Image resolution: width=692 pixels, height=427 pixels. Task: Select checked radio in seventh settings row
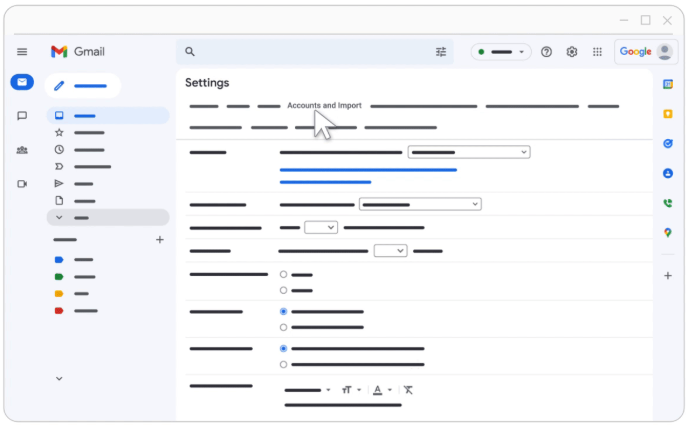[283, 348]
